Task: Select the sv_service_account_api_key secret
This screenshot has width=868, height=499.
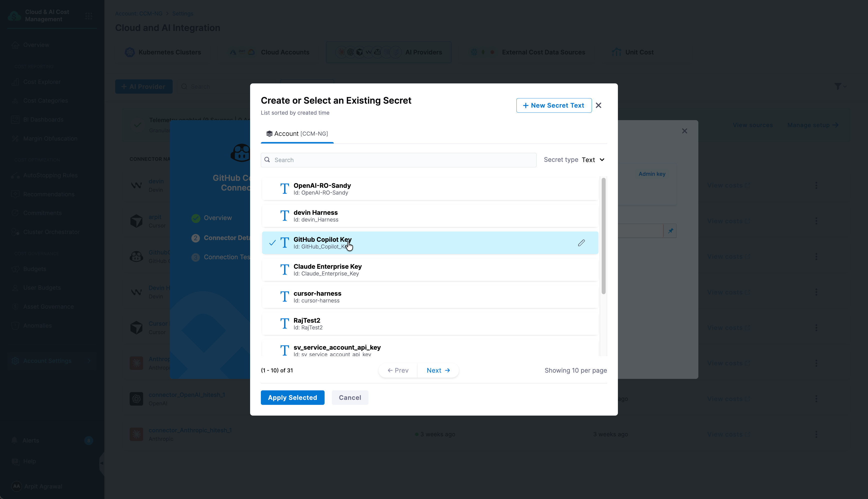Action: (430, 348)
